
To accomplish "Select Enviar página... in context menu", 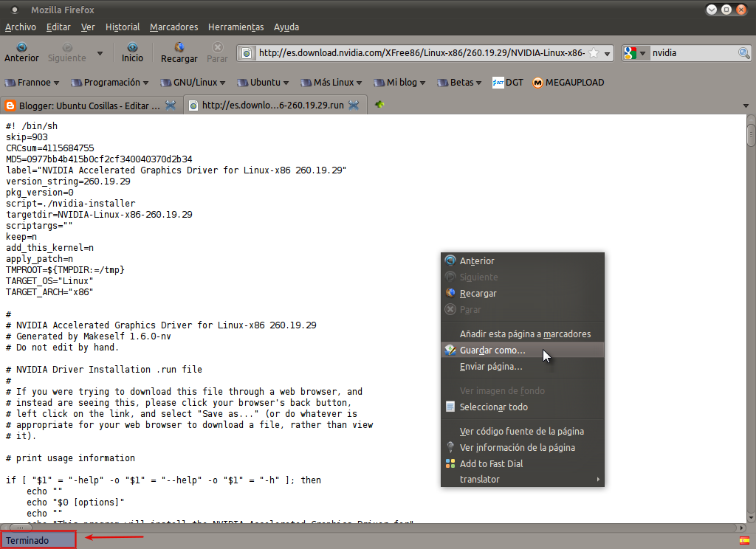I will point(522,367).
